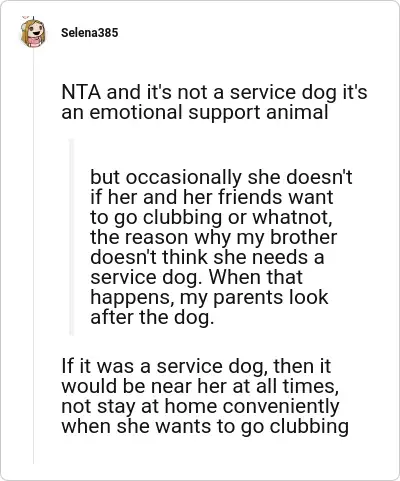Click the line "not stay at home conveniently"
400x481 pixels.
(x=200, y=407)
